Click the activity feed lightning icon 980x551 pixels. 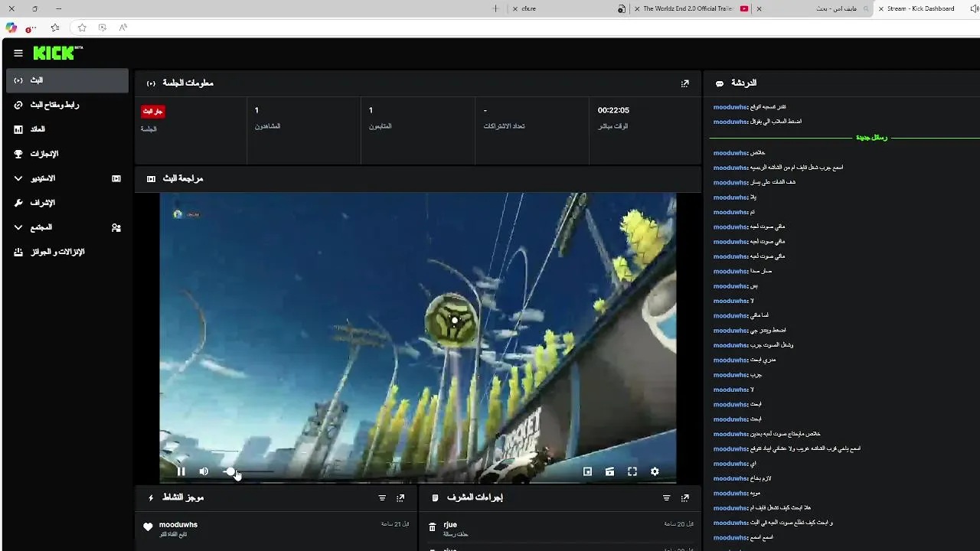tap(151, 497)
